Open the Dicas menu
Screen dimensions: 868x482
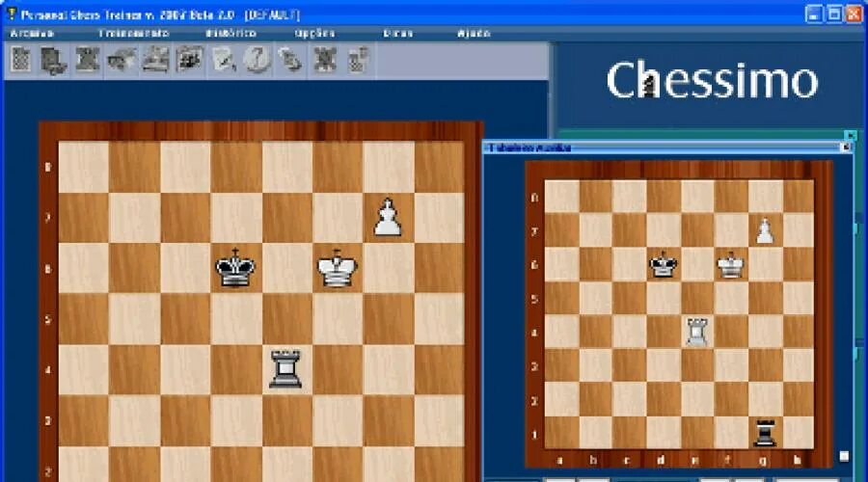pyautogui.click(x=398, y=33)
